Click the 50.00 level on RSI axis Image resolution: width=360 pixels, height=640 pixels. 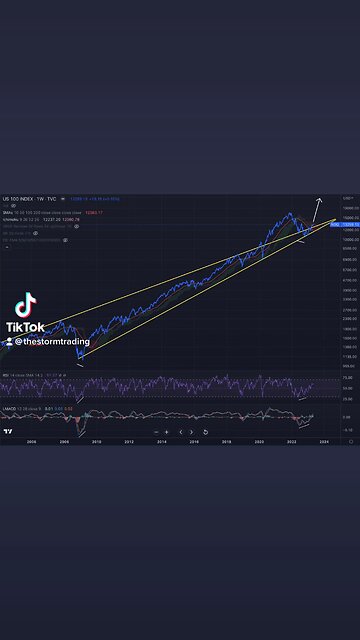[348, 388]
